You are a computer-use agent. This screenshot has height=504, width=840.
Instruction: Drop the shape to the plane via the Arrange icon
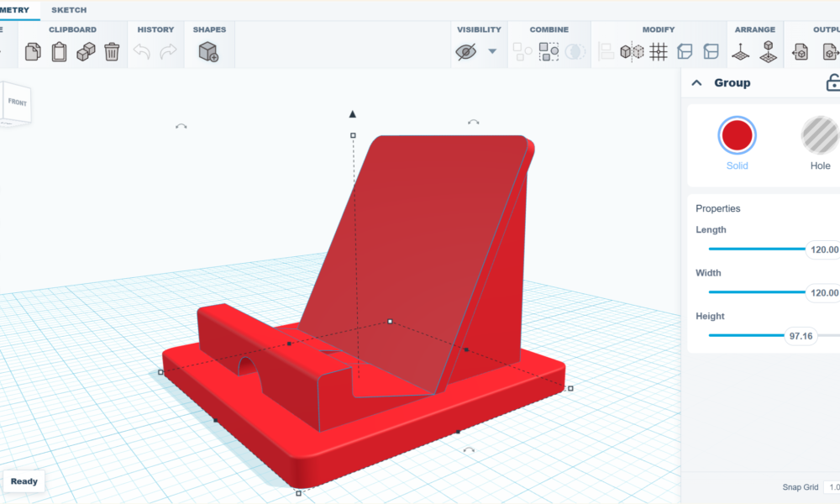(769, 52)
